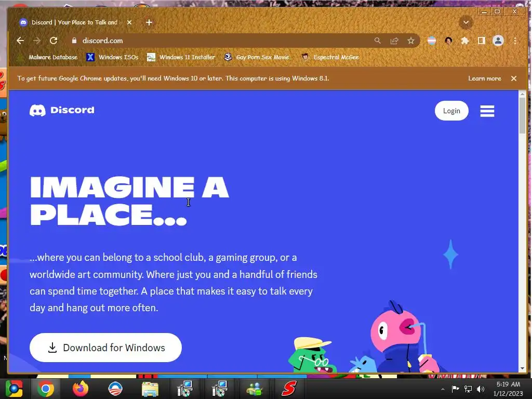This screenshot has width=532, height=399.
Task: Open the hamburger navigation menu
Action: click(x=487, y=111)
